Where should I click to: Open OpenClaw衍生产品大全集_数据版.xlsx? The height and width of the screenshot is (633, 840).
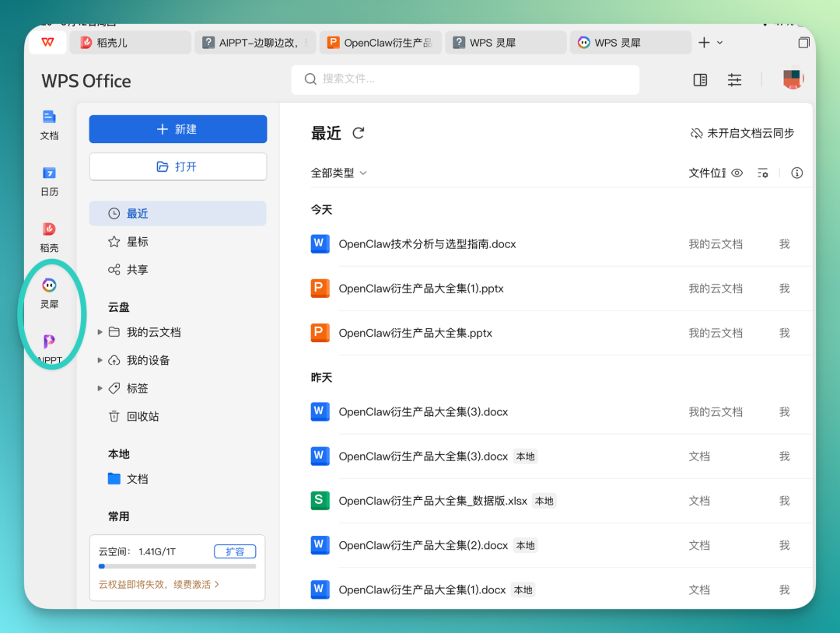tap(433, 502)
